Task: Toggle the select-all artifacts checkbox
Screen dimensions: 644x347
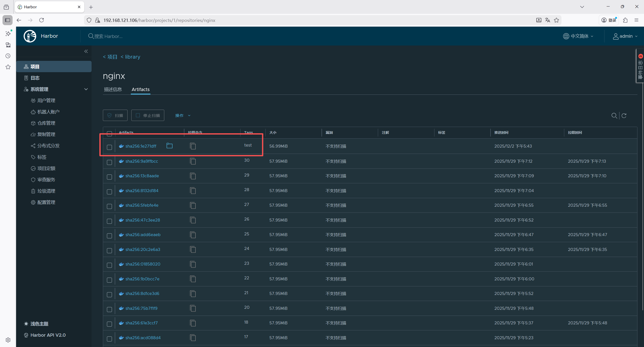Action: [x=109, y=134]
